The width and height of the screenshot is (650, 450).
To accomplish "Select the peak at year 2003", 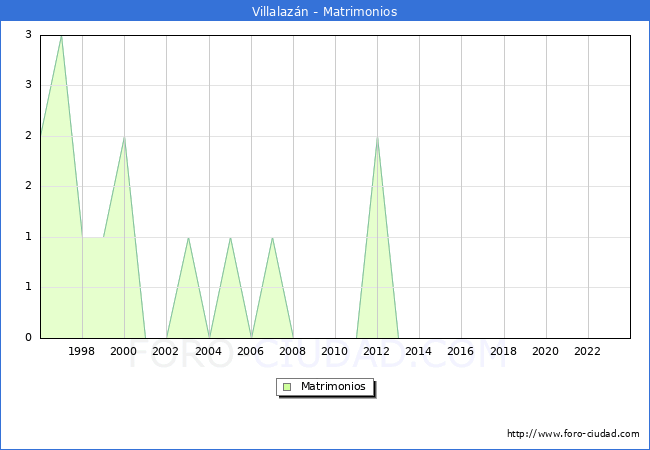I will [188, 238].
